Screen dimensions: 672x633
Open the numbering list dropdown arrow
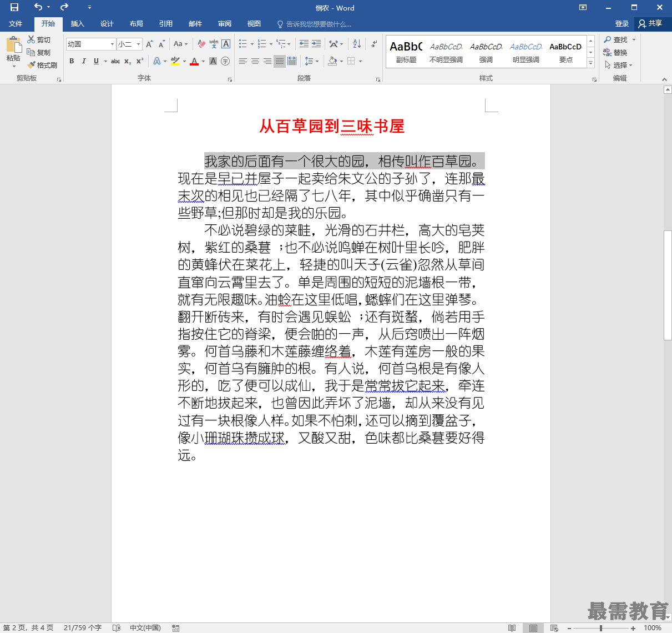271,44
